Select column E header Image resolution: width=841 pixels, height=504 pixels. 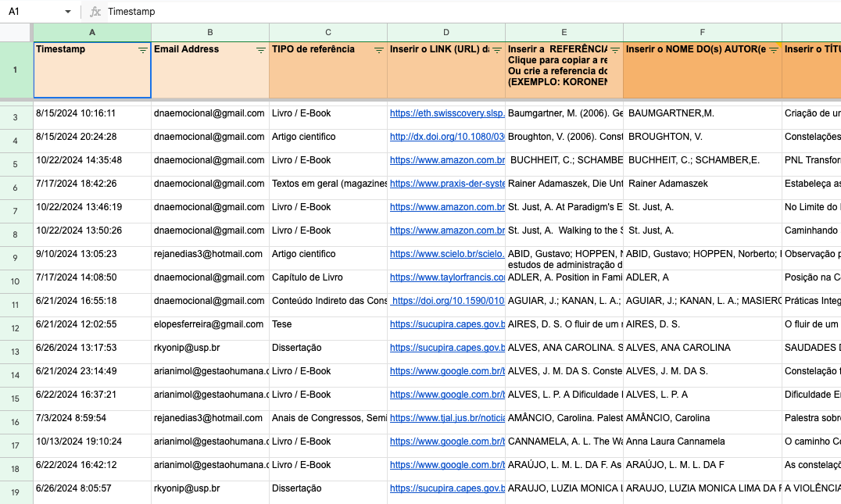tap(564, 32)
